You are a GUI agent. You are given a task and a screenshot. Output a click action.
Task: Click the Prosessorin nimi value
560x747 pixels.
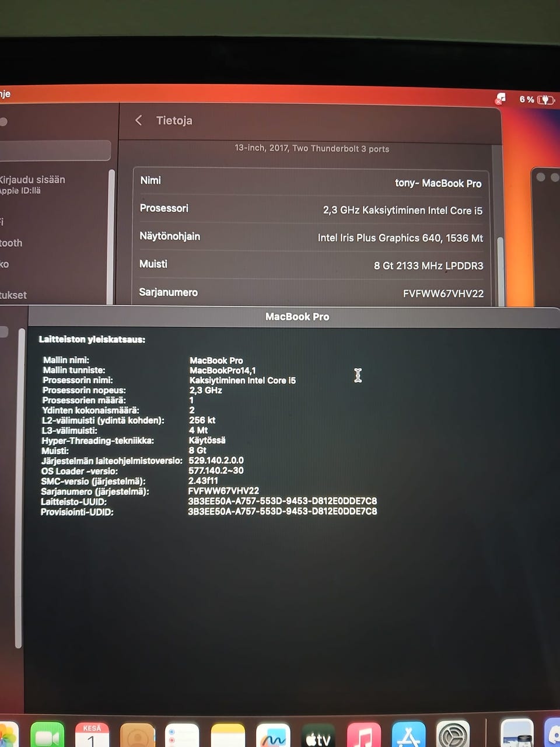242,380
